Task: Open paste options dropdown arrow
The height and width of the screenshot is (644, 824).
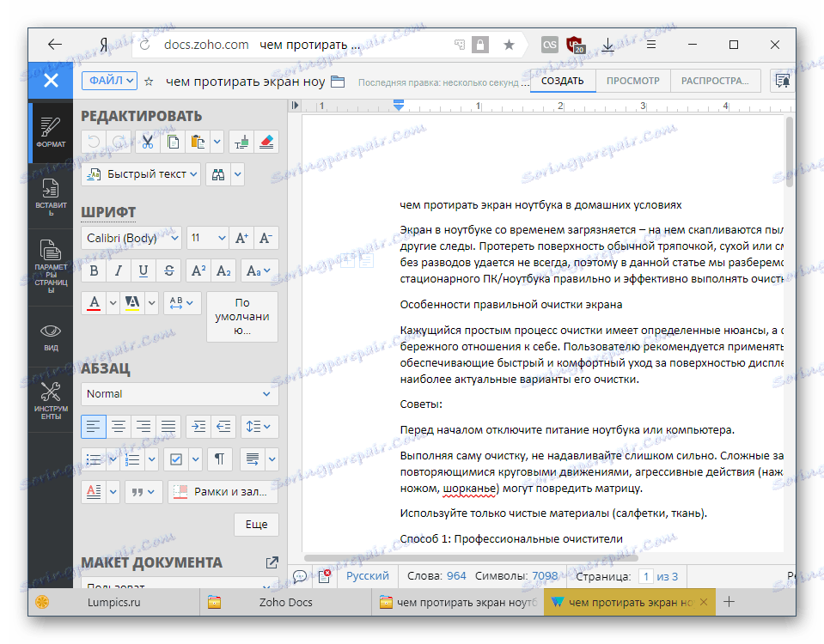Action: tap(217, 142)
